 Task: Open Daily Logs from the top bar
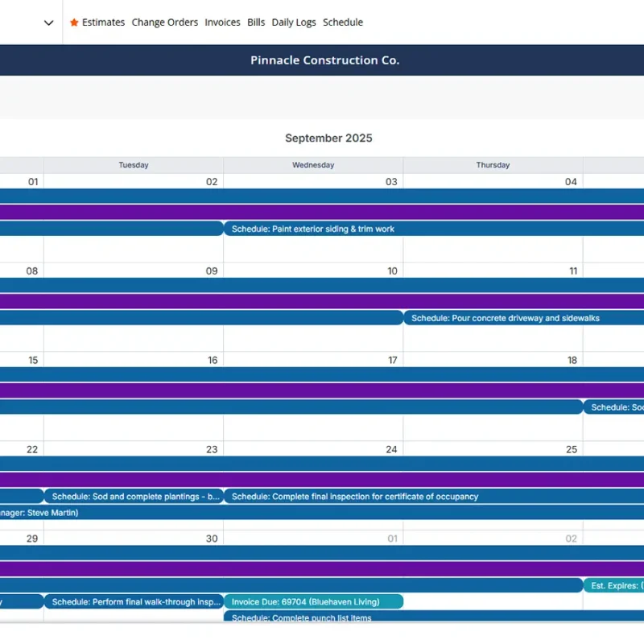(x=294, y=23)
